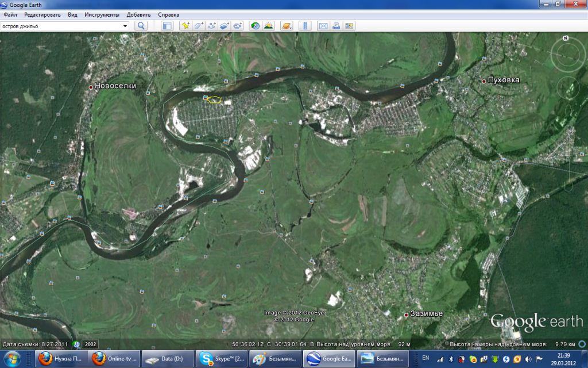Toggle sunlight across the landscape
Viewport: 588px width, 368px height.
point(268,26)
